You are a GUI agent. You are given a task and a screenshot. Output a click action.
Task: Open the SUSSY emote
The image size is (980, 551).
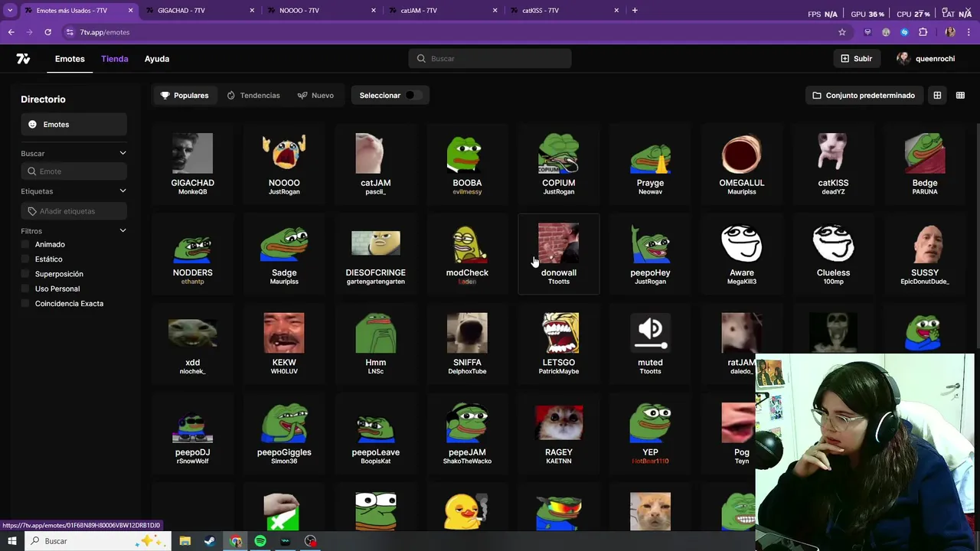pos(925,254)
